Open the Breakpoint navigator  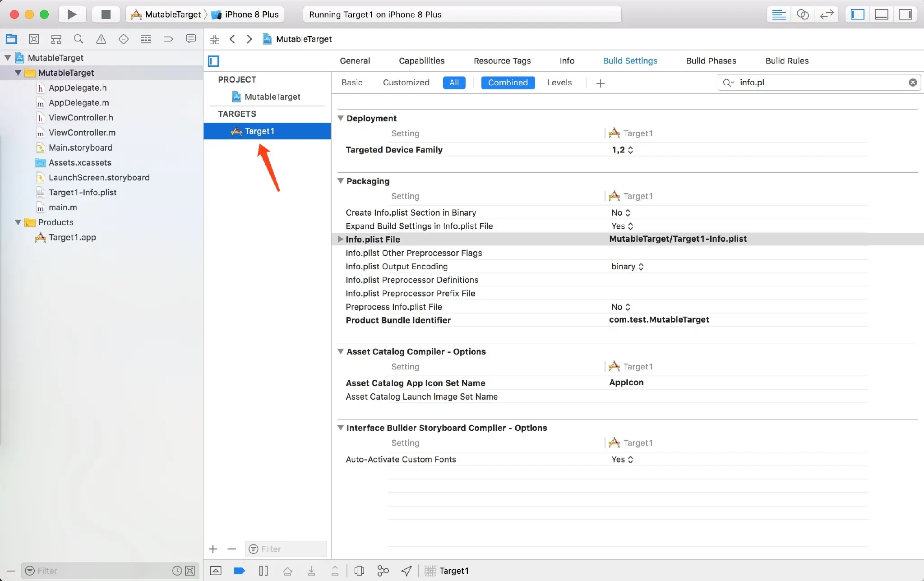click(x=168, y=39)
